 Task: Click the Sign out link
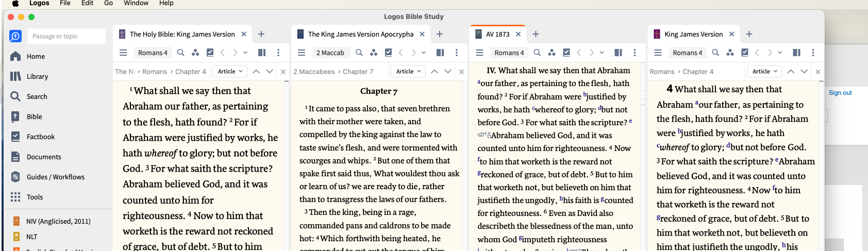[840, 93]
